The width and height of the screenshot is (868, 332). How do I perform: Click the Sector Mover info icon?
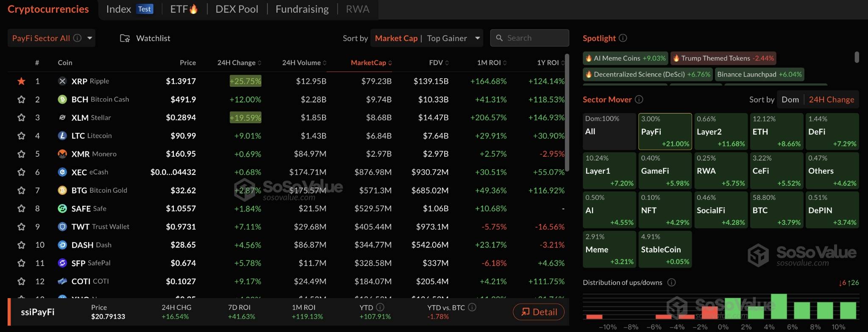tap(639, 99)
